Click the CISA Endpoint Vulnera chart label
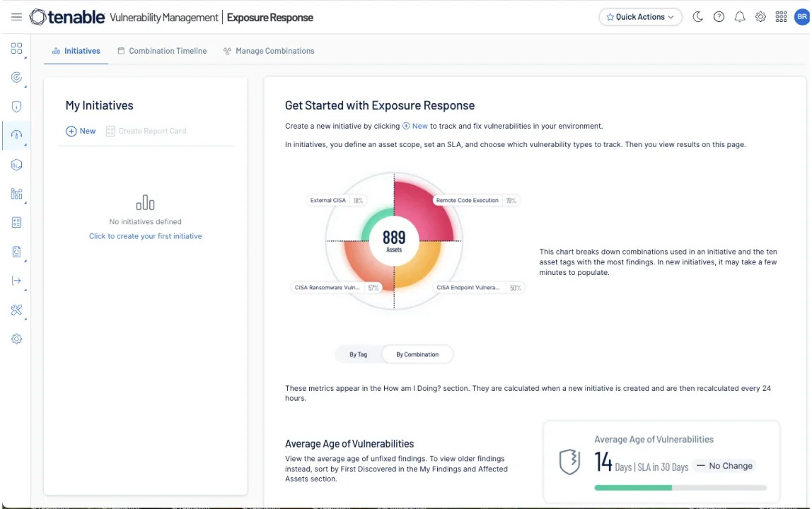Screen dimensions: 812x509 (479, 288)
